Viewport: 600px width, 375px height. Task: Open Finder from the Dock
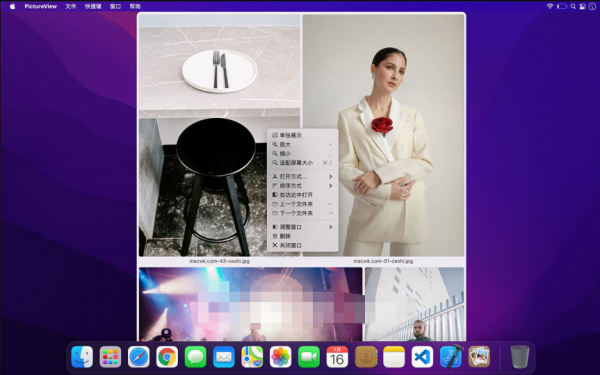pos(82,357)
